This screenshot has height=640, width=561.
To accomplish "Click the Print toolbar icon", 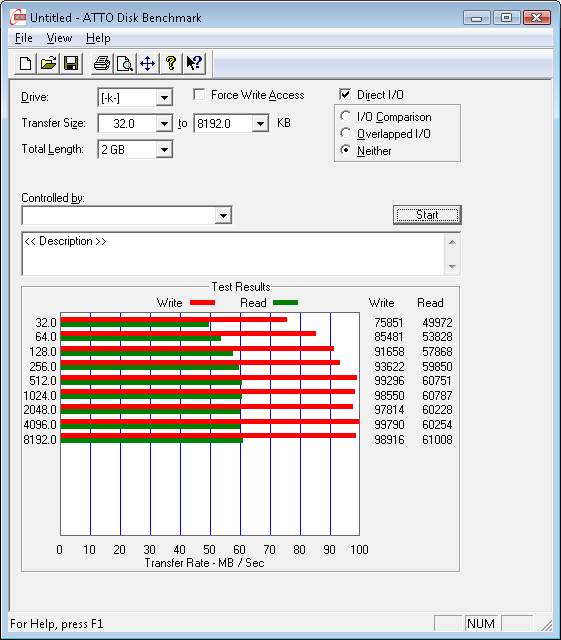I will coord(102,64).
